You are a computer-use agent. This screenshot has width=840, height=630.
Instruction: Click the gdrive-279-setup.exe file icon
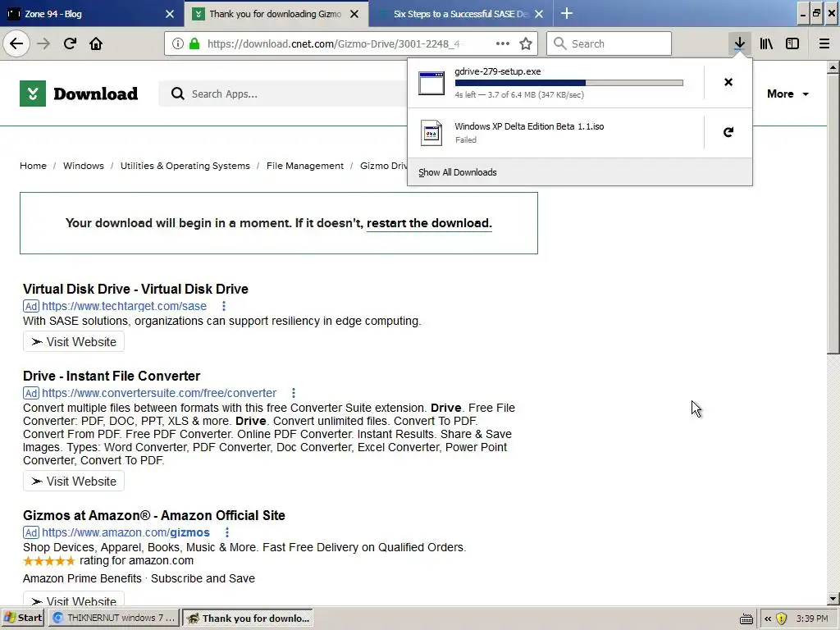pyautogui.click(x=431, y=83)
